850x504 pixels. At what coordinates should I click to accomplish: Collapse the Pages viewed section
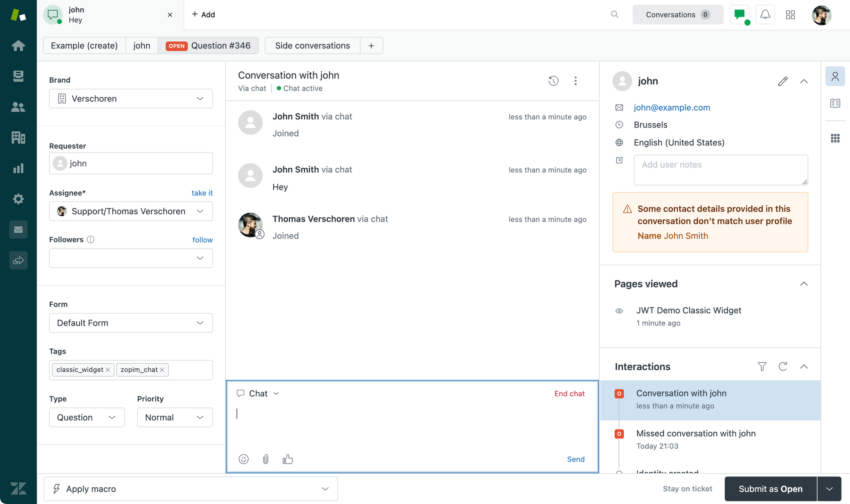(804, 284)
